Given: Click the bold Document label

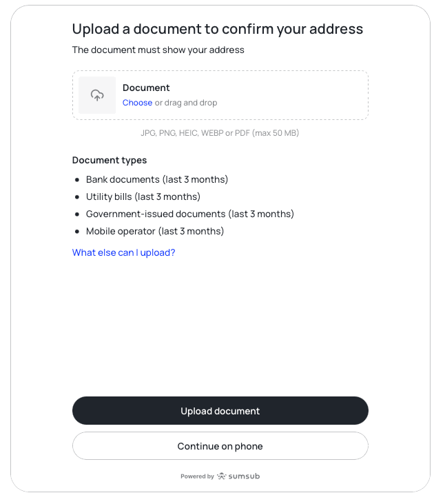Looking at the screenshot, I should 146,88.
